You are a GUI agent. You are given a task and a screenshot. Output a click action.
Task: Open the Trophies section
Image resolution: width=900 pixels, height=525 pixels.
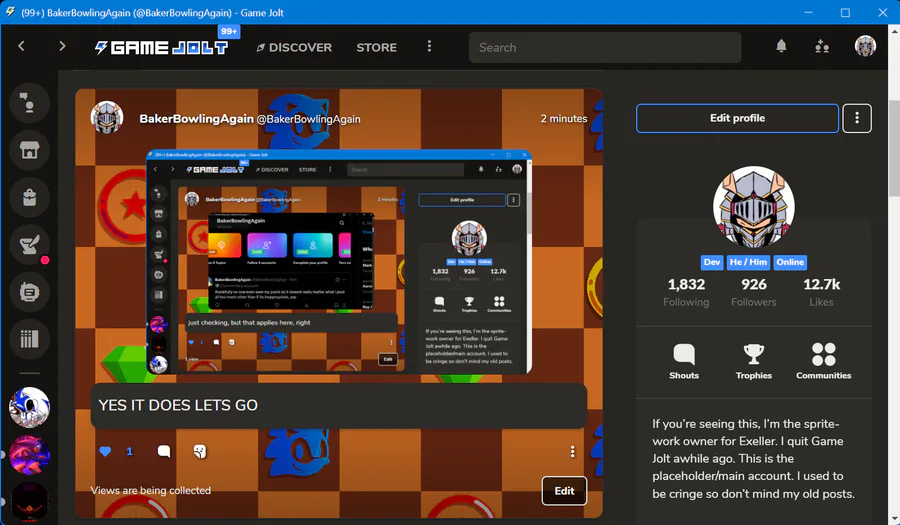tap(754, 361)
